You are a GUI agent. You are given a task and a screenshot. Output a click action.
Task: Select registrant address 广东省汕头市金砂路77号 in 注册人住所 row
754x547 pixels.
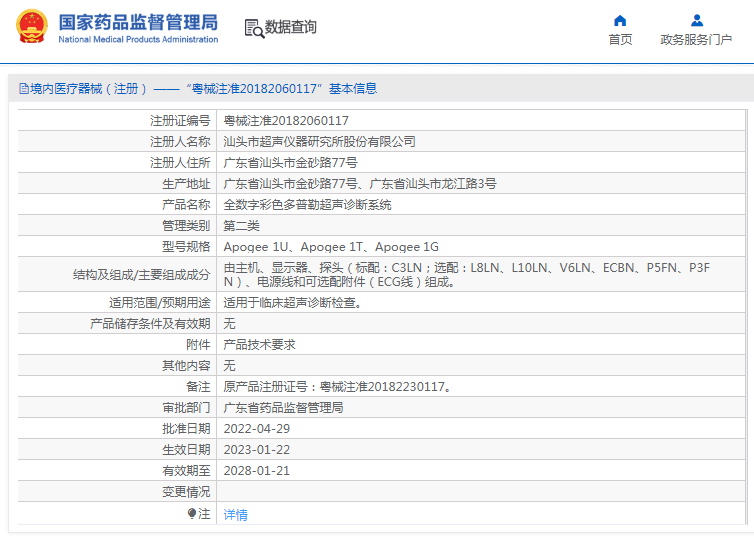coord(290,163)
